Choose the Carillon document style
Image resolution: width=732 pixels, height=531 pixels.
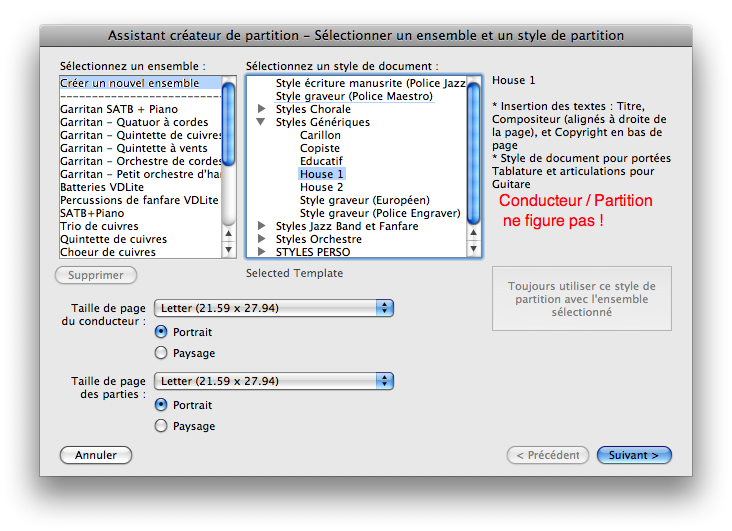click(x=320, y=135)
